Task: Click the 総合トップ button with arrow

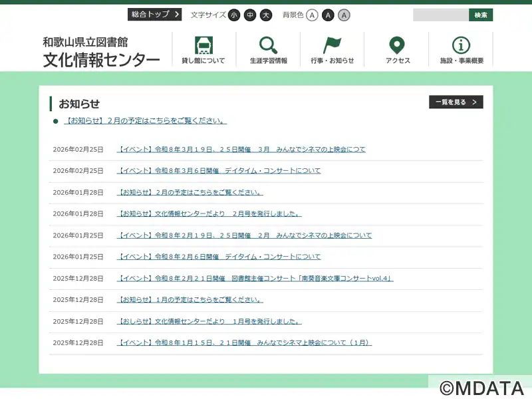Action: [x=154, y=15]
